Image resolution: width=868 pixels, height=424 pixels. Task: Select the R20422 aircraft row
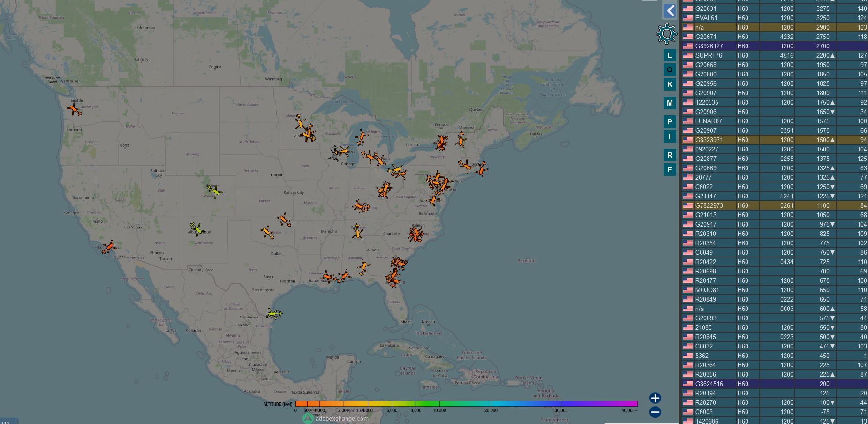[x=775, y=262]
